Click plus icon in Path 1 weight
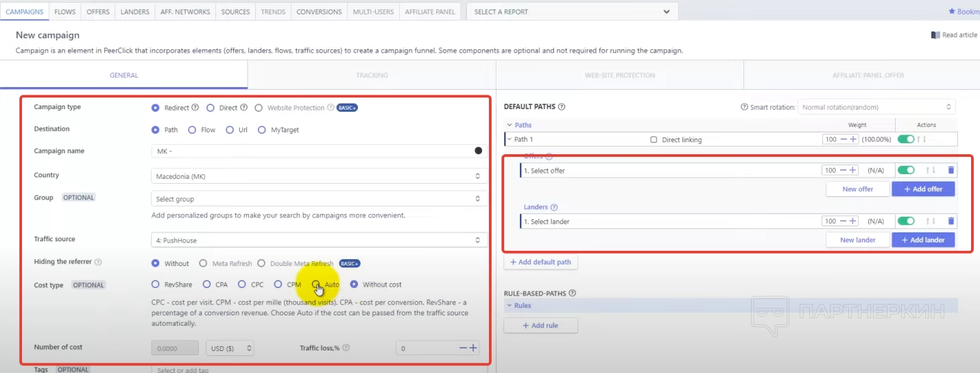Image resolution: width=980 pixels, height=373 pixels. tap(853, 139)
